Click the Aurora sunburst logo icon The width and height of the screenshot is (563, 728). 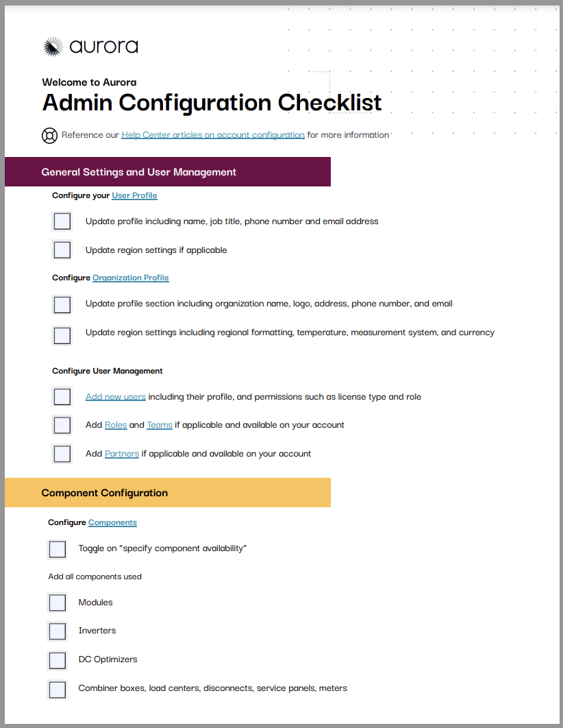click(53, 47)
